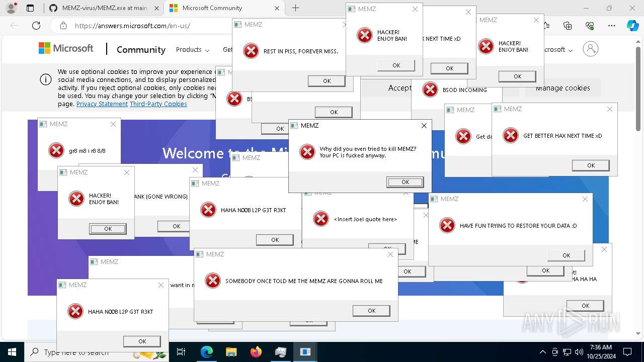Launch Firefox from taskbar
Screen dimensions: 644x362
[256, 352]
